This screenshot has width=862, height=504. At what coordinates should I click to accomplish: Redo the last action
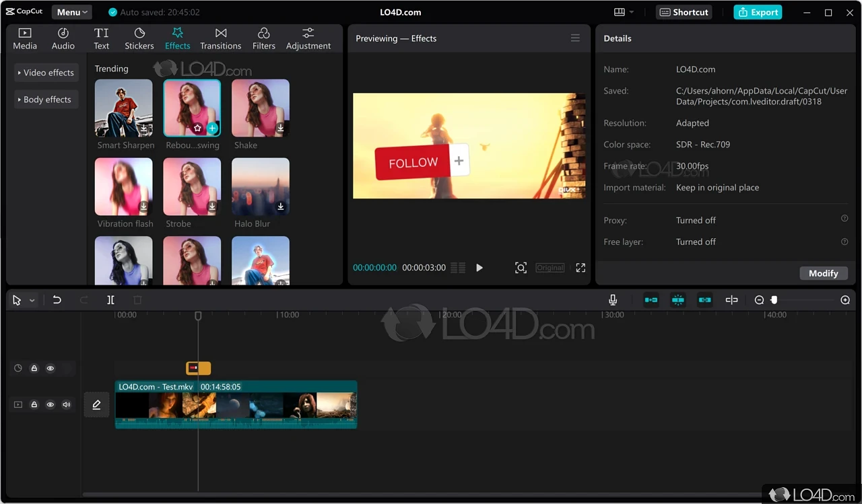click(x=84, y=300)
